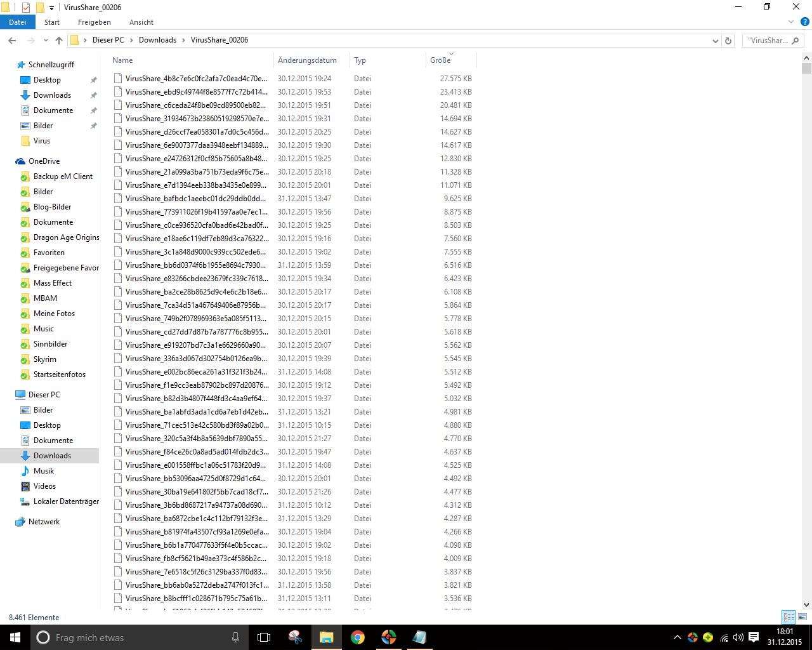Click the magnifier search icon
Viewport: 812px width, 650px height.
tap(796, 41)
